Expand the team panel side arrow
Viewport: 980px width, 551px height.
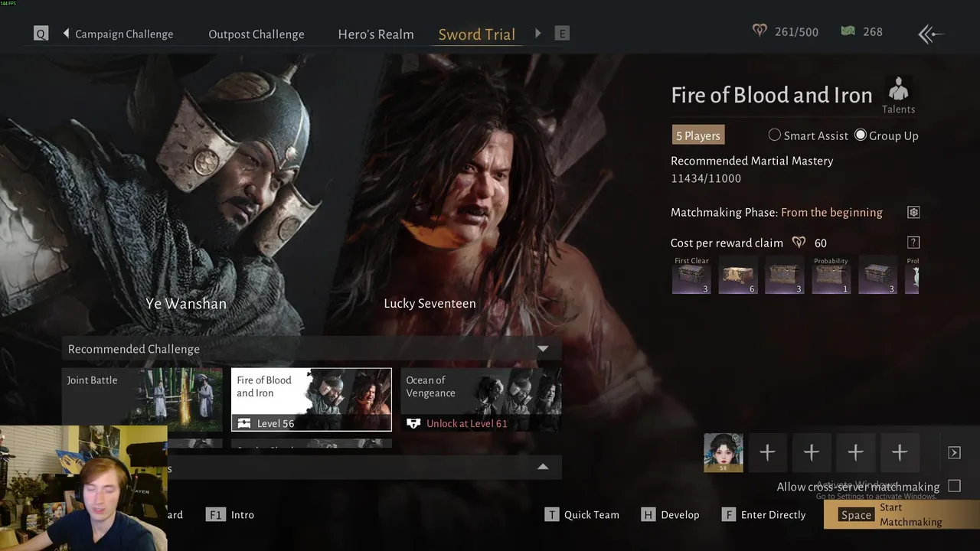click(954, 452)
